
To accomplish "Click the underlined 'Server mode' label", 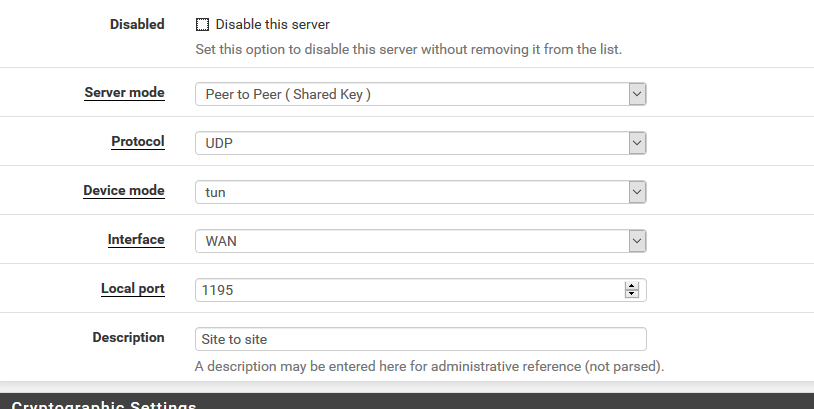I will 124,93.
